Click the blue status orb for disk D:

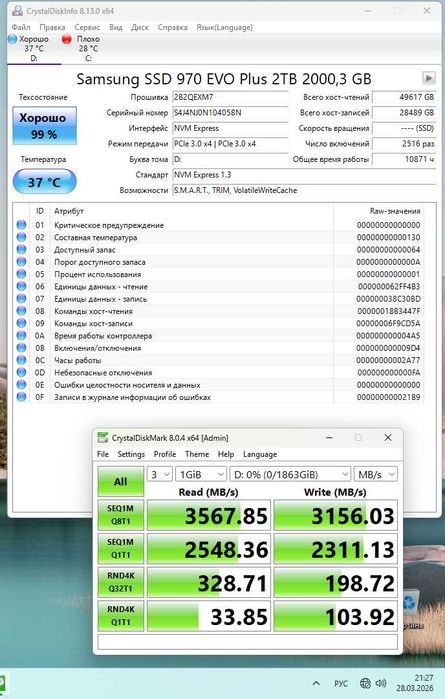point(12,39)
